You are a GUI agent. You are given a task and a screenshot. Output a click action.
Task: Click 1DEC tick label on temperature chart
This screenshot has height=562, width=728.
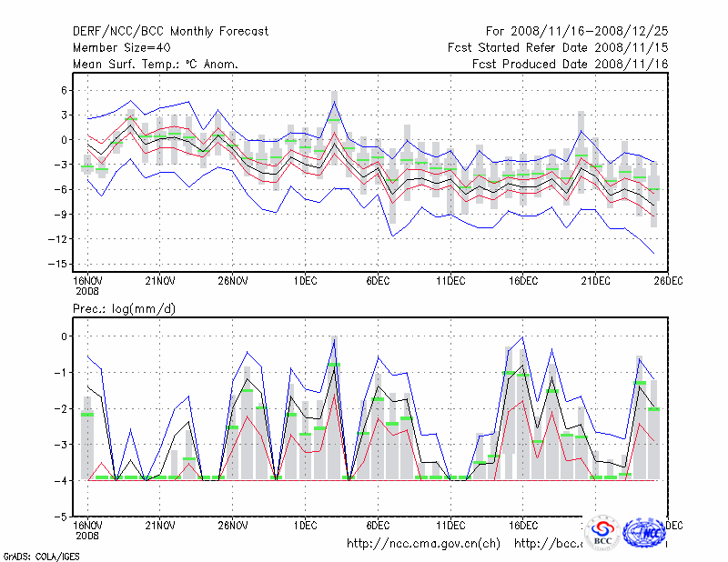coord(306,279)
